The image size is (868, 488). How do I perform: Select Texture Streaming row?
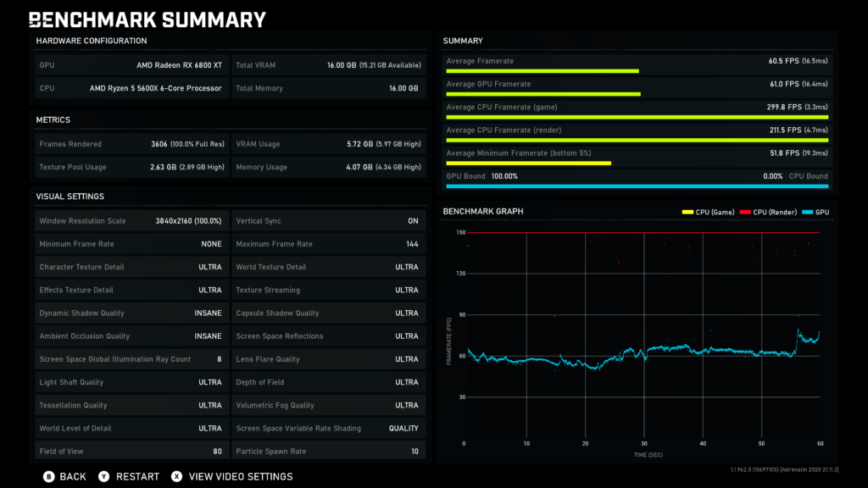[329, 290]
